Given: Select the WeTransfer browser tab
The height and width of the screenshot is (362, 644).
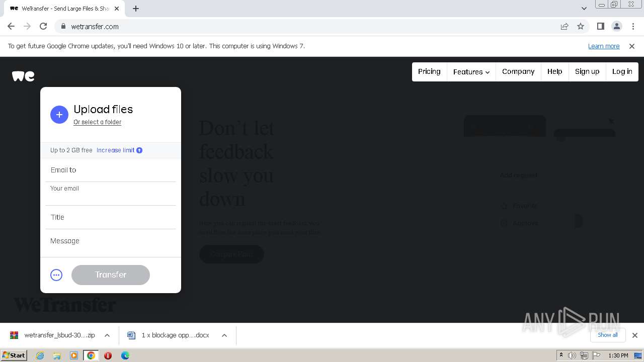Looking at the screenshot, I should (x=64, y=9).
